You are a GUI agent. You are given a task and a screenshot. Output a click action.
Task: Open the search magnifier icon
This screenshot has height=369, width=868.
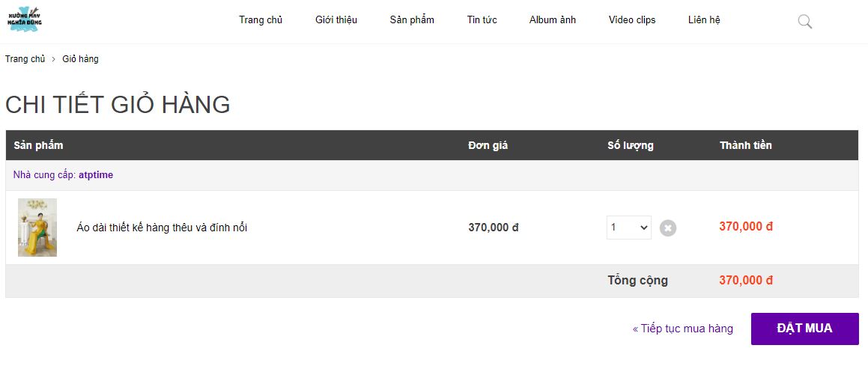tap(805, 22)
